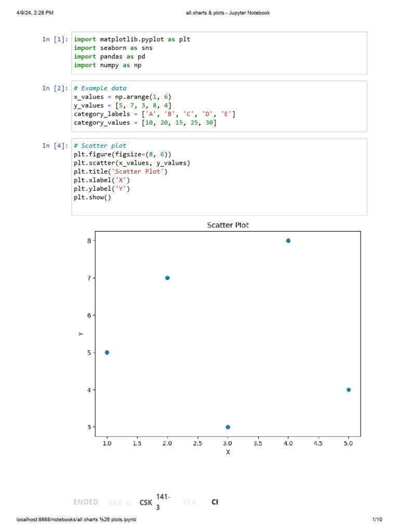Viewport: 399px width, 532px height.
Task: Click the Y axis label
Action: click(81, 334)
